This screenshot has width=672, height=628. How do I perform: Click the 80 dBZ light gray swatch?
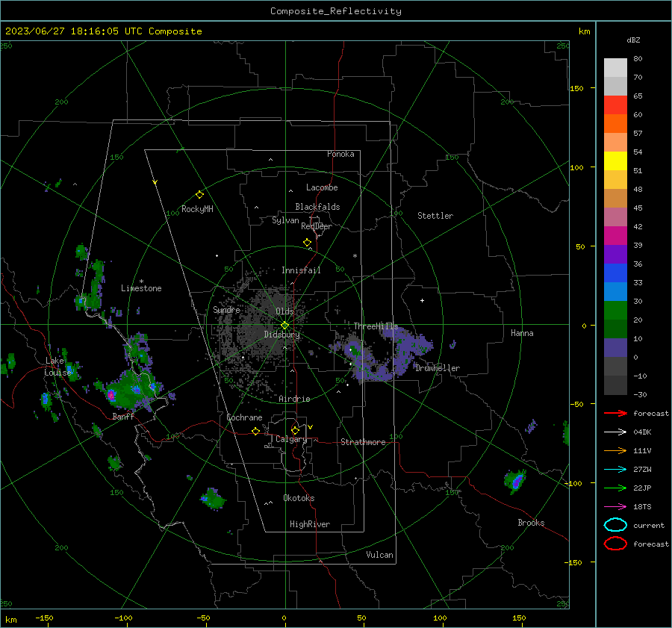(x=615, y=67)
